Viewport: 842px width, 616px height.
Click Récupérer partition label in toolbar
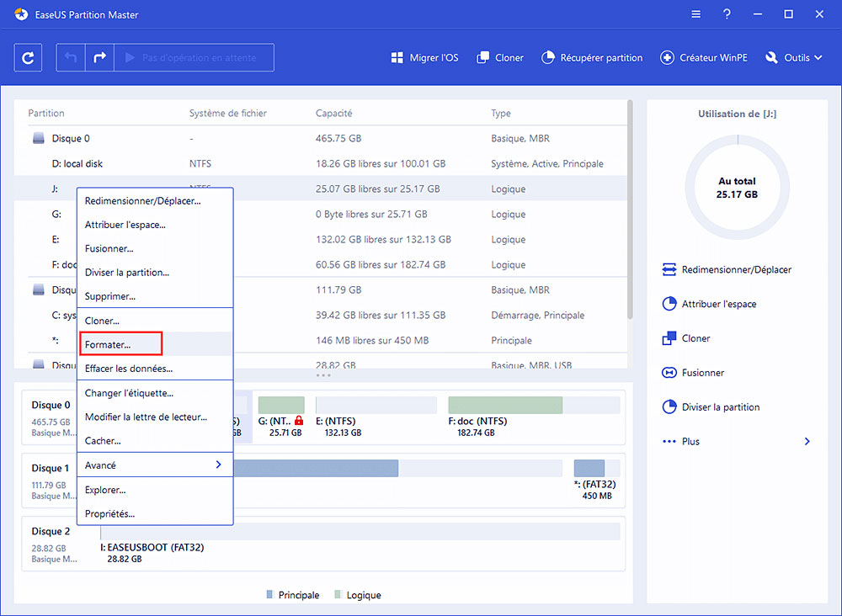601,57
